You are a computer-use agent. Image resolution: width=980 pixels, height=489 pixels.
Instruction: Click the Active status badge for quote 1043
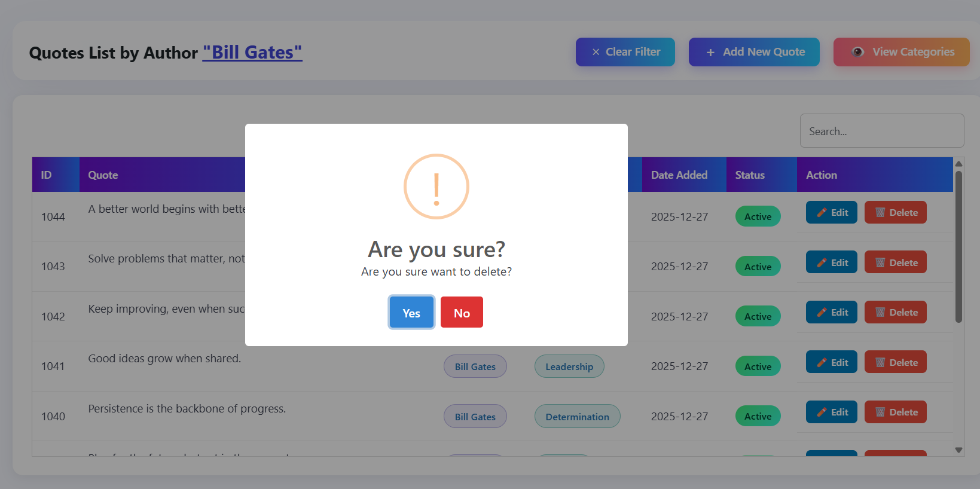click(x=758, y=267)
